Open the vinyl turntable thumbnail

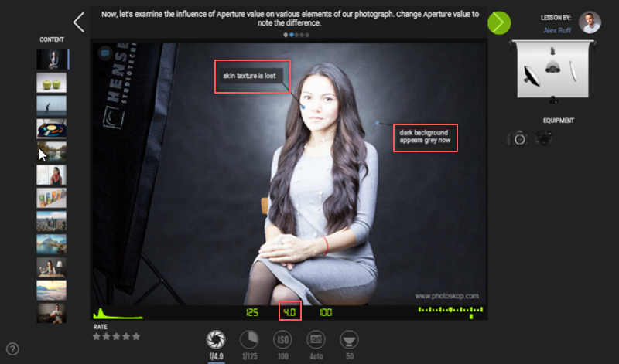point(52,128)
